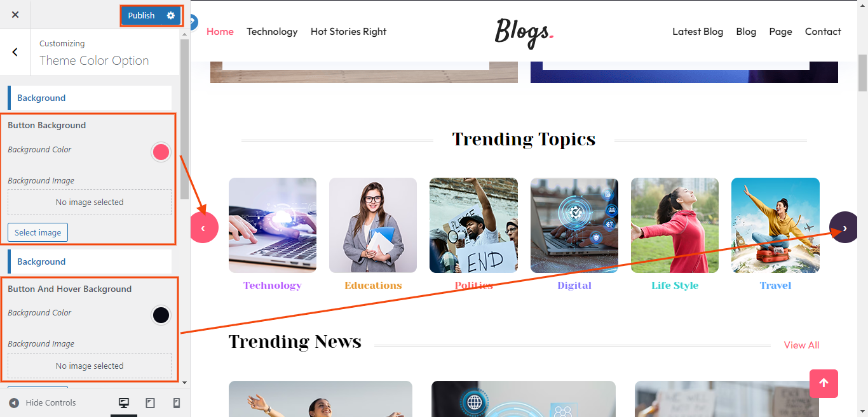Open the Technology menu item
Screen dimensions: 868x417
pyautogui.click(x=272, y=32)
